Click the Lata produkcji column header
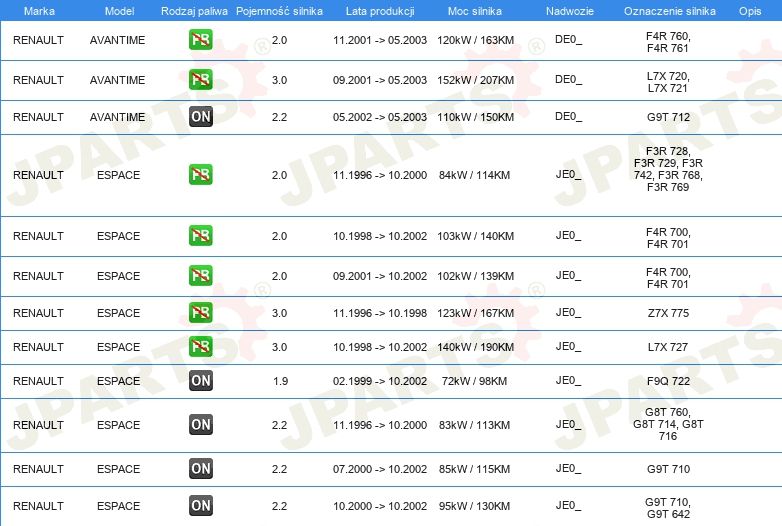 click(x=380, y=11)
